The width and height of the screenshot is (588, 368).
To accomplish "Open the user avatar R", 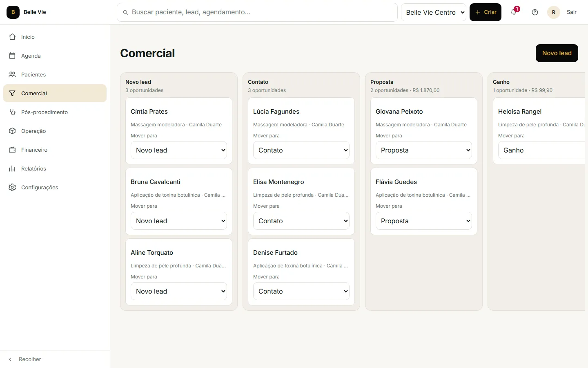I will pos(554,12).
